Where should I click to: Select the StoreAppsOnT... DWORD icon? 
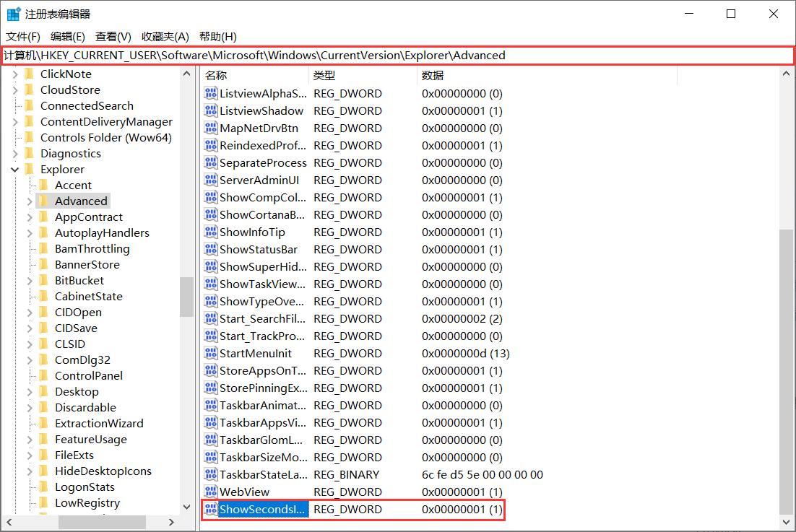click(x=211, y=371)
